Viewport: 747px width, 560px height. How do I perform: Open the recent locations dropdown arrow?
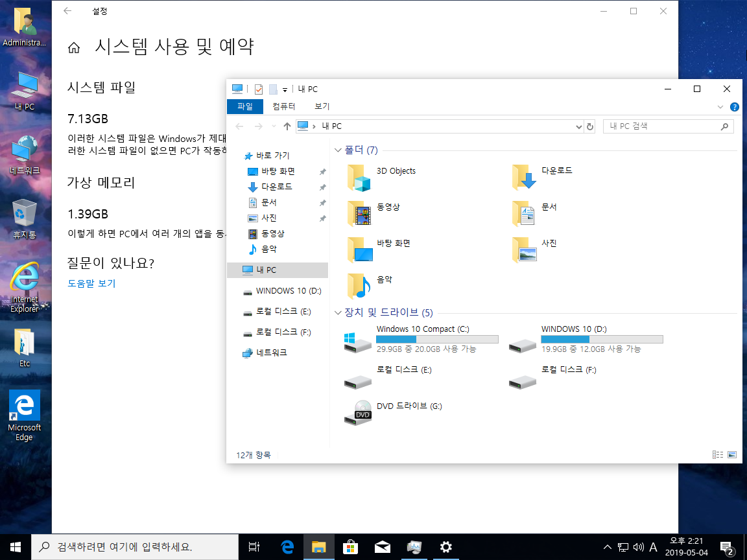click(274, 126)
